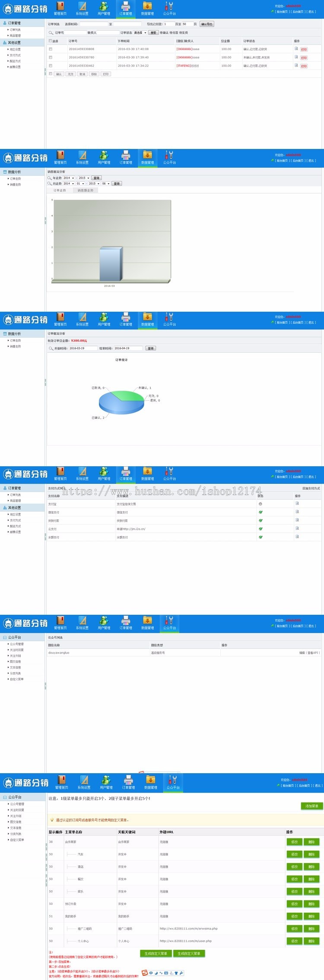
Task: Open the 月走势 end year 2015 dropdown
Action: [95, 183]
